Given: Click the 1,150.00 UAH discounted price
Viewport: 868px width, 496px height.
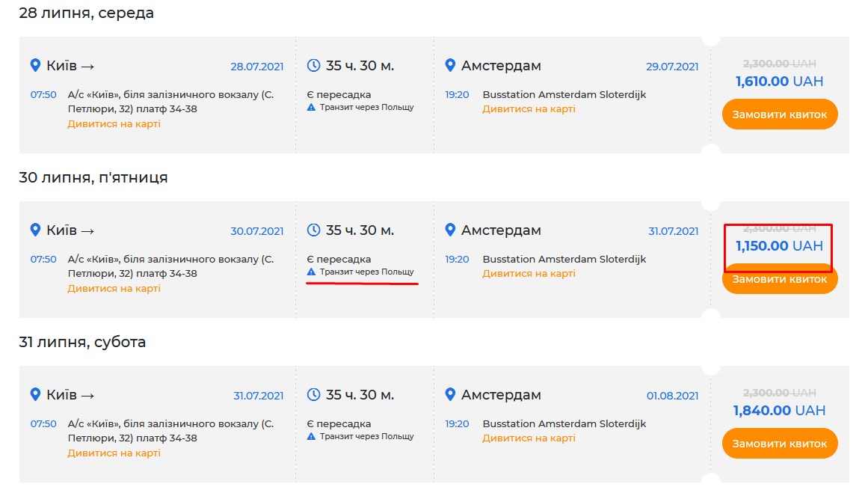Looking at the screenshot, I should click(779, 246).
